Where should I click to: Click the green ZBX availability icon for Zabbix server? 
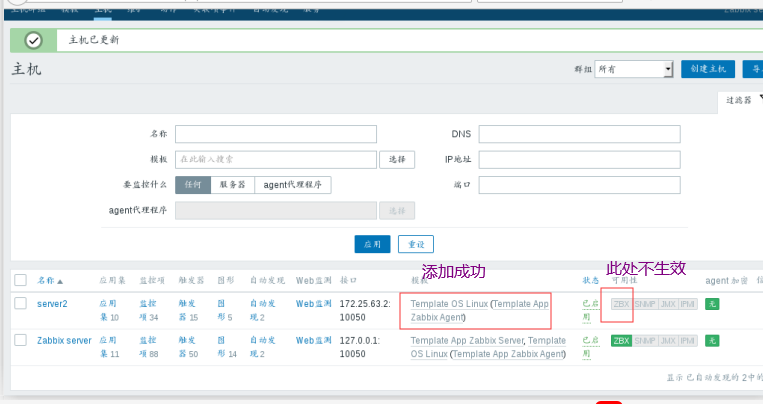pyautogui.click(x=621, y=341)
